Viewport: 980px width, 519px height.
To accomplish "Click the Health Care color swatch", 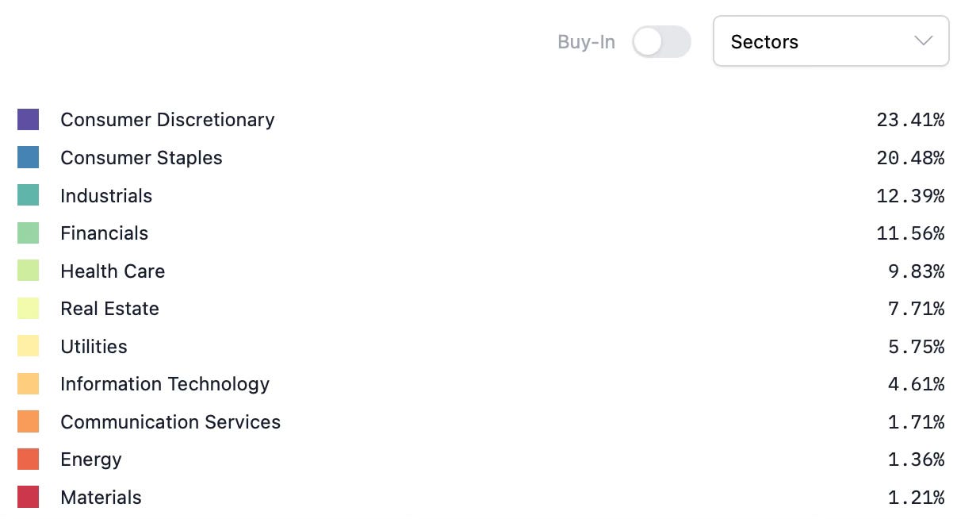I will click(x=28, y=271).
